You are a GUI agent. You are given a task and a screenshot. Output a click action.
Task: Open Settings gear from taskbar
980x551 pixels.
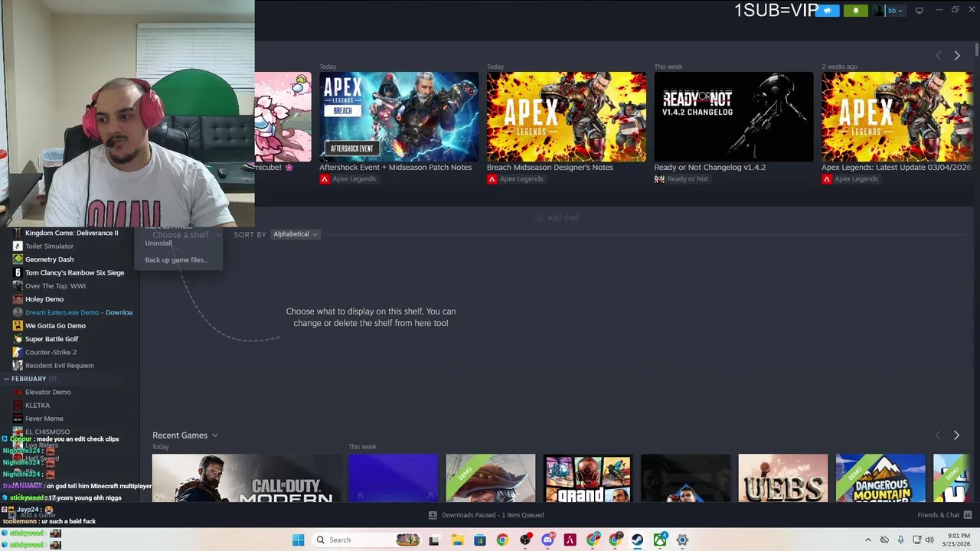(682, 540)
